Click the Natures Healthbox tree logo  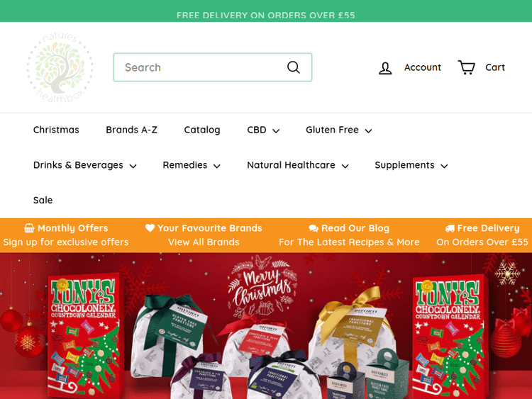point(60,67)
